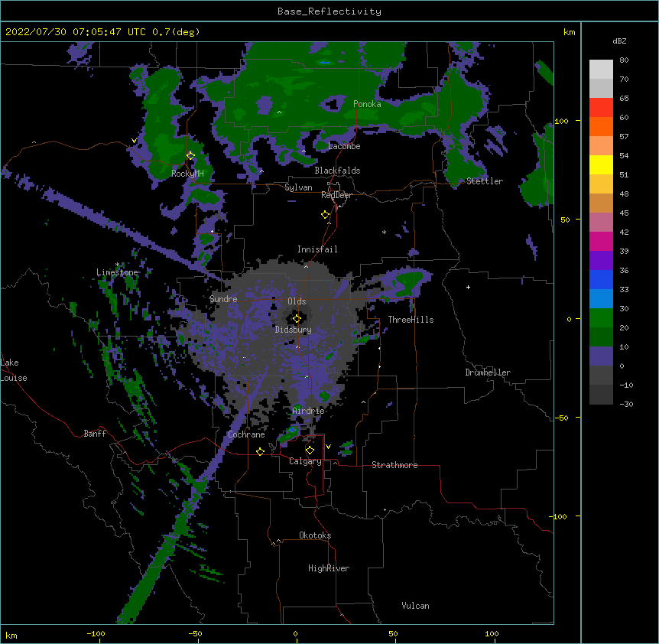Click the asterisk marker east of Innisfail
The height and width of the screenshot is (644, 659).
[384, 232]
